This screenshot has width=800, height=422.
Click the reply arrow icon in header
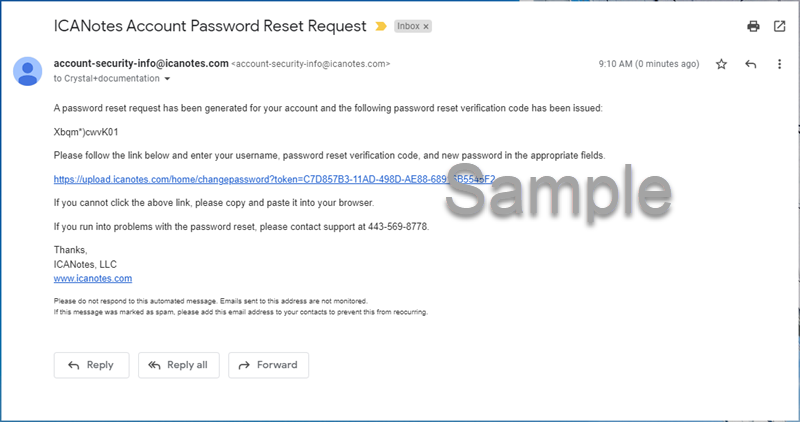click(x=751, y=64)
